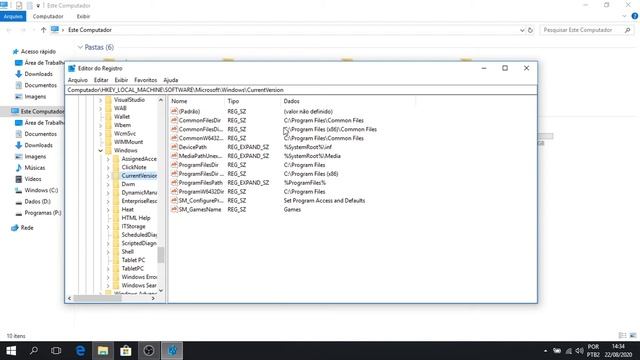Select the HTML Help key folder icon
This screenshot has height=360, width=640.
point(116,218)
